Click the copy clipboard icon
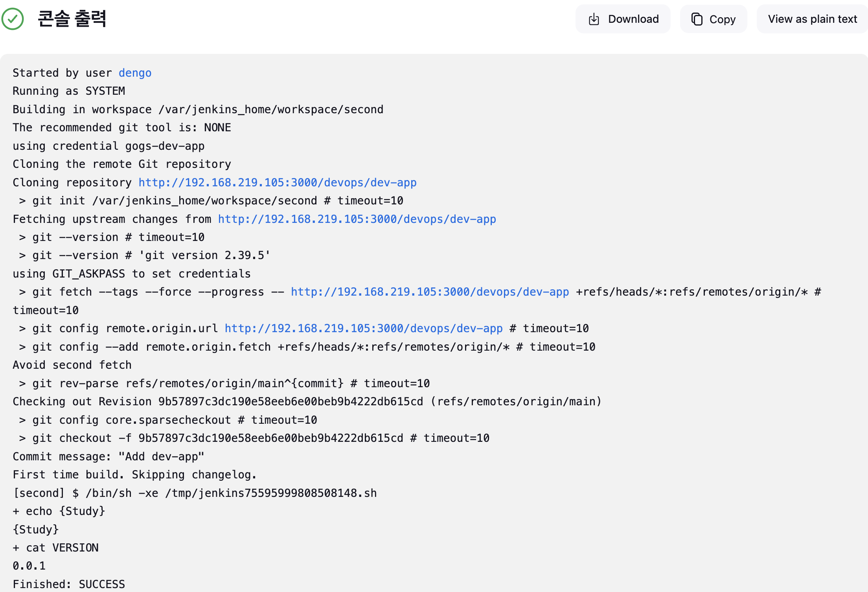The height and width of the screenshot is (592, 868). 697,19
